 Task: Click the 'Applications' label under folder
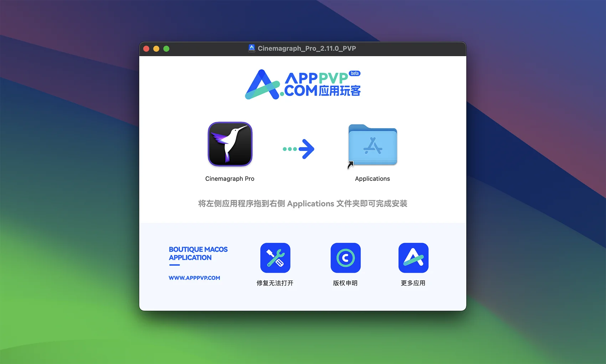click(373, 178)
